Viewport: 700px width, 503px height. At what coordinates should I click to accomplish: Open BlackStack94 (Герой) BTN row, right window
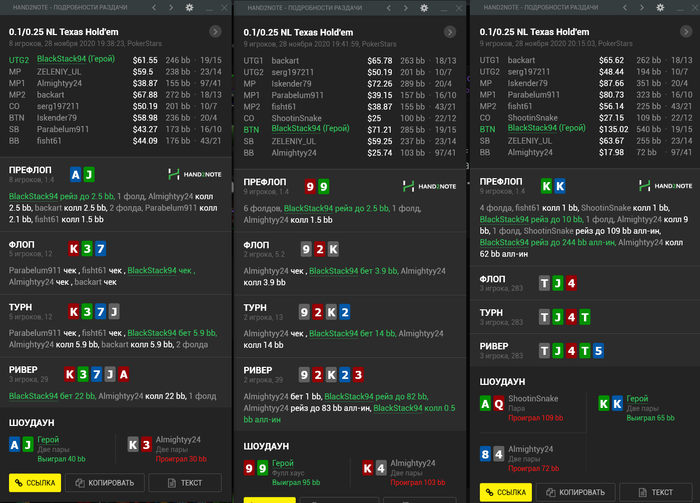click(586, 129)
